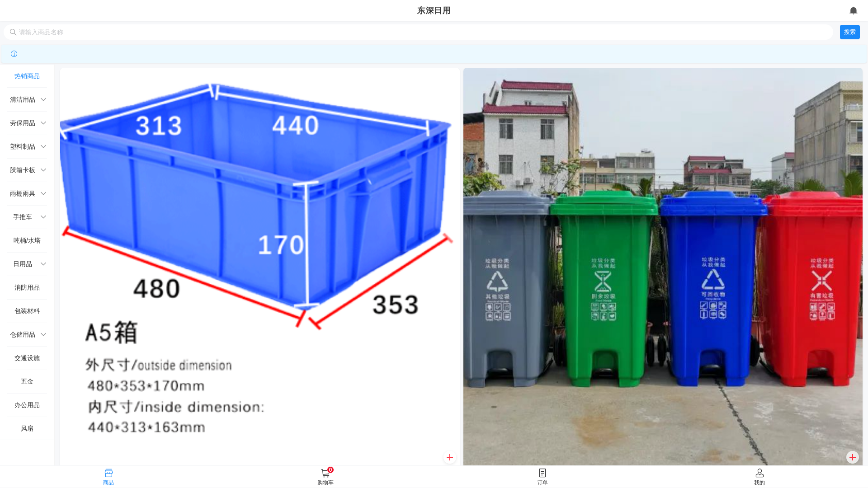Open the A5 blue crate product image
868x488 pixels.
click(260, 267)
